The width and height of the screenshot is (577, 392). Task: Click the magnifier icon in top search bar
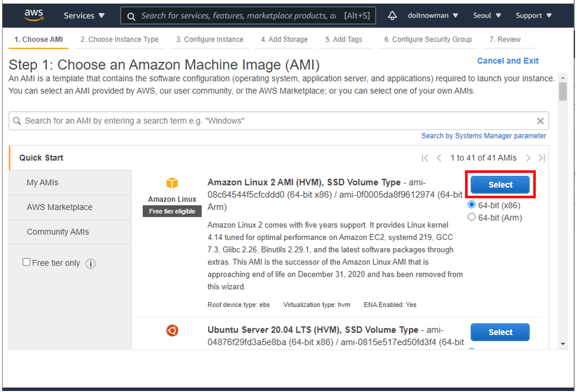131,16
